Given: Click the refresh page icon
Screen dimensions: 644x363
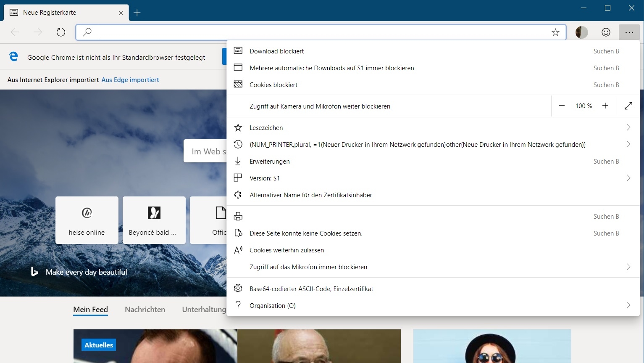Looking at the screenshot, I should [61, 32].
